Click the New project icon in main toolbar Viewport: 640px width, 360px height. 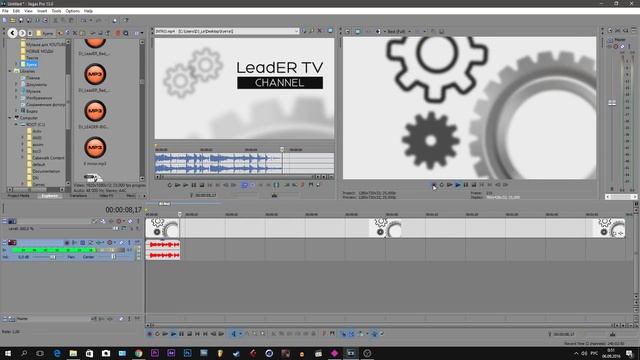click(x=5, y=20)
